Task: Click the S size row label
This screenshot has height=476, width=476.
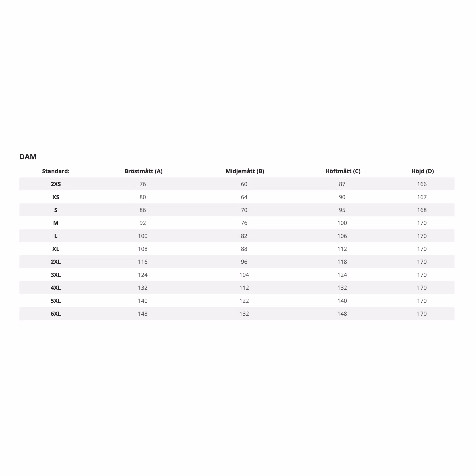Action: [x=56, y=210]
